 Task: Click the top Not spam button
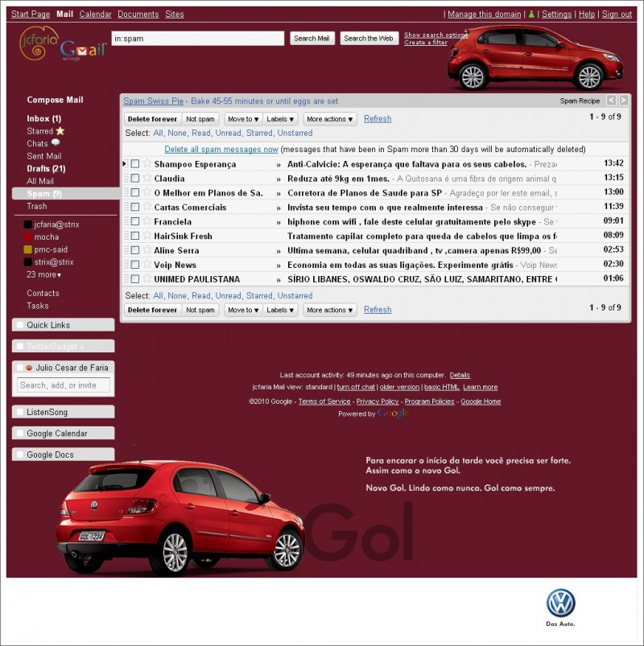(200, 119)
